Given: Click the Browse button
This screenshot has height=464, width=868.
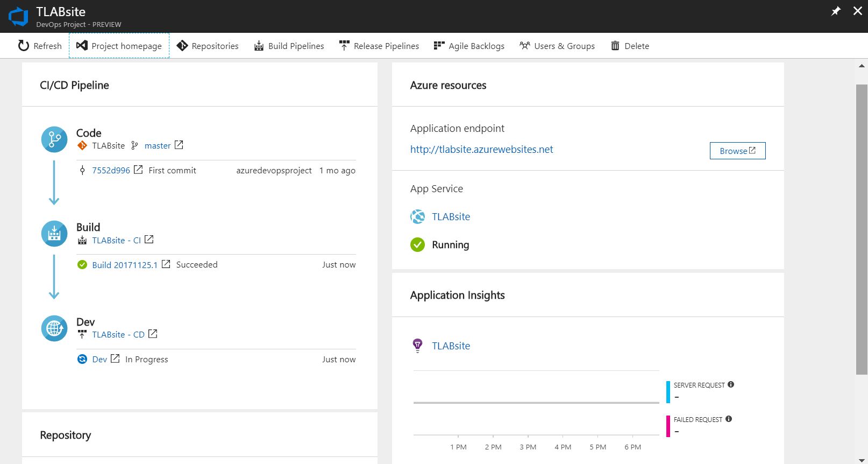Looking at the screenshot, I should (x=738, y=151).
